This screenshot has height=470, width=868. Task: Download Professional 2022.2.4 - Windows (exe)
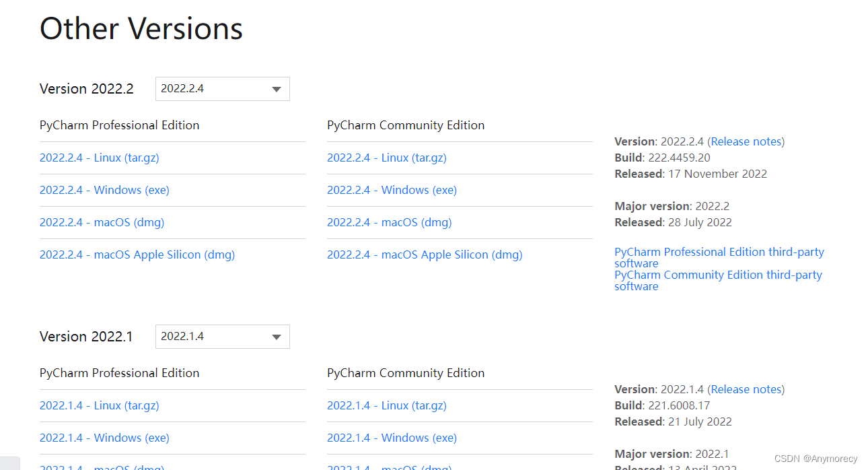pyautogui.click(x=104, y=190)
